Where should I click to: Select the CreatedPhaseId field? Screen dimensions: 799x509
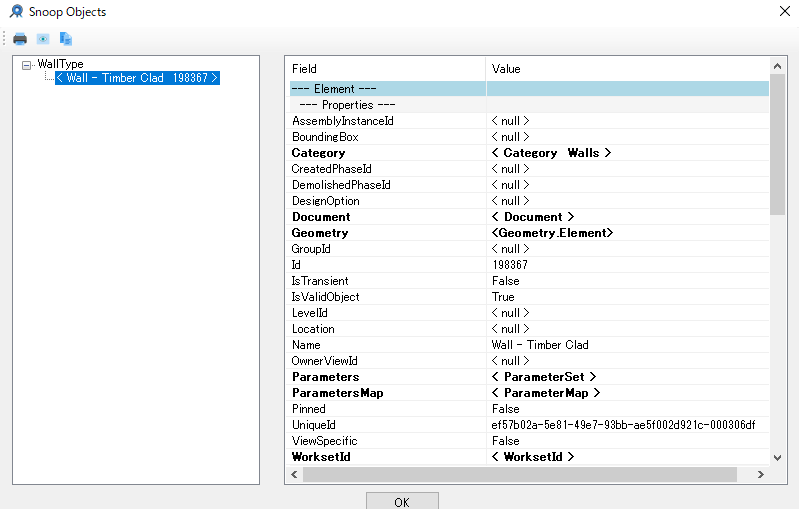point(331,169)
